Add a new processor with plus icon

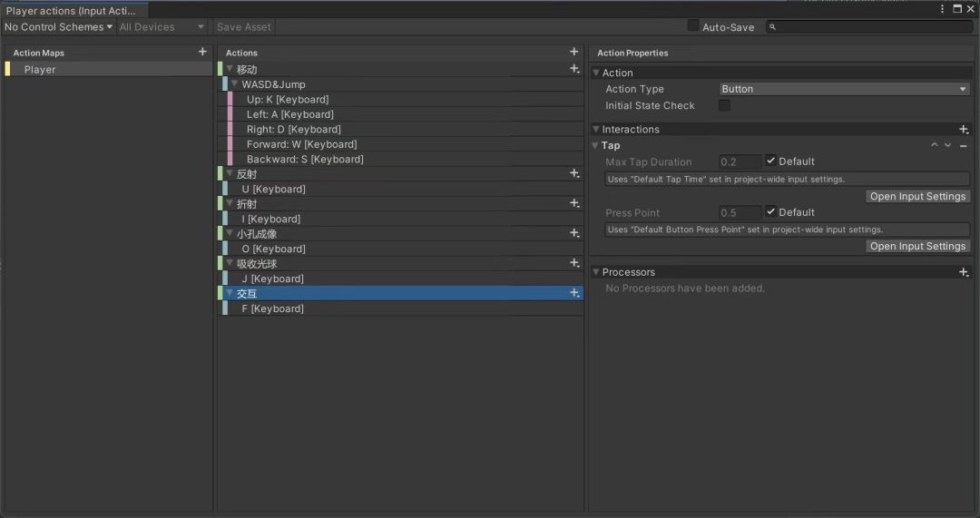click(964, 272)
